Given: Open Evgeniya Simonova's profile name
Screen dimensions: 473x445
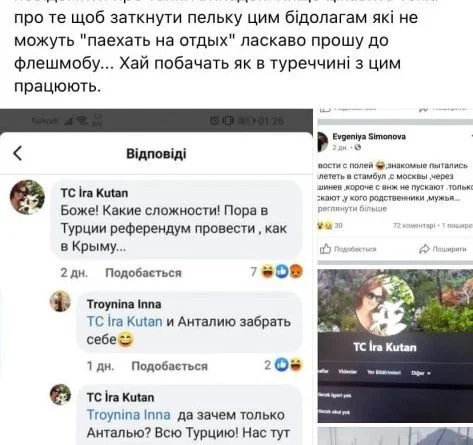Looking at the screenshot, I should (369, 136).
